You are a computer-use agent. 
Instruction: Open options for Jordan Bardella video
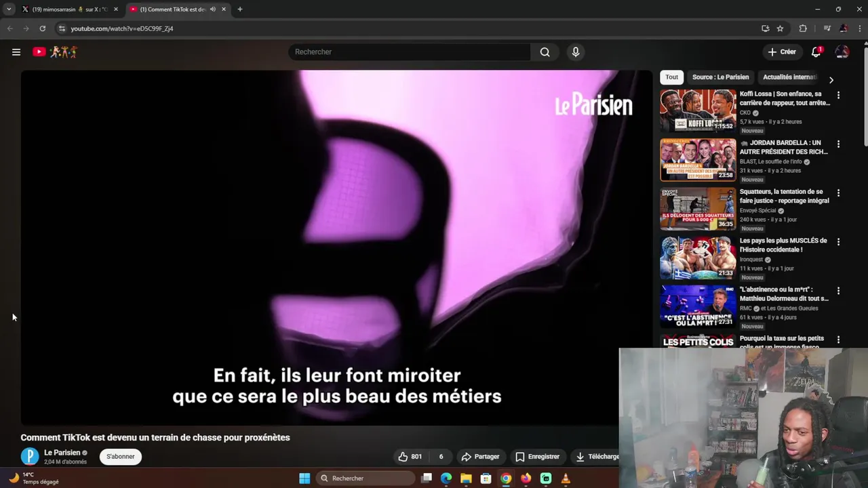tap(838, 144)
